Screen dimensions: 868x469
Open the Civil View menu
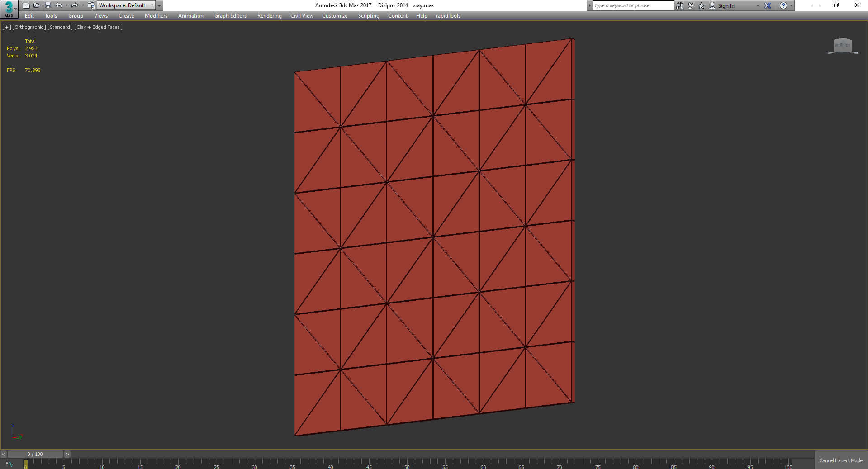(x=302, y=16)
